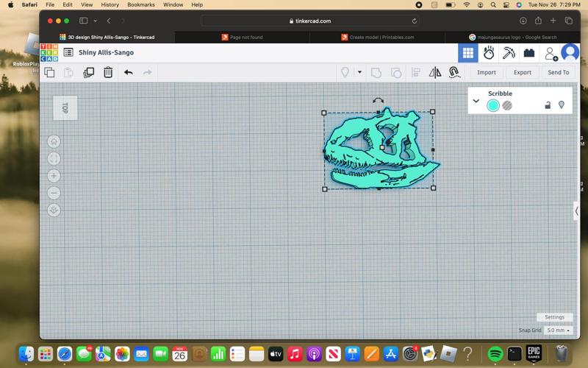The height and width of the screenshot is (368, 588).
Task: Open the Snap Grid 5.0 mm dropdown
Action: pyautogui.click(x=559, y=330)
